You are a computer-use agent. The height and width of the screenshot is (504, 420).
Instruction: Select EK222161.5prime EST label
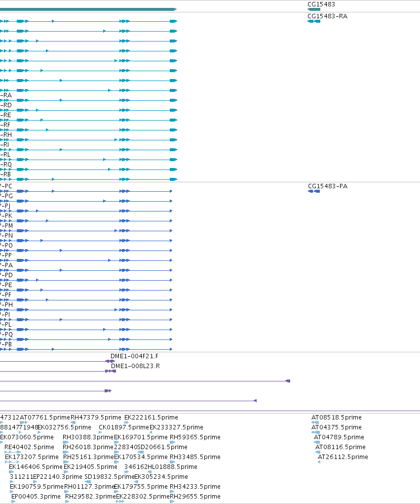pos(151,418)
